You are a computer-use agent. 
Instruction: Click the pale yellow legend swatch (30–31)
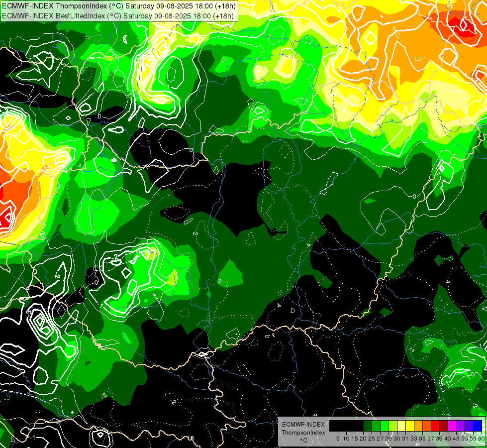tap(401, 426)
